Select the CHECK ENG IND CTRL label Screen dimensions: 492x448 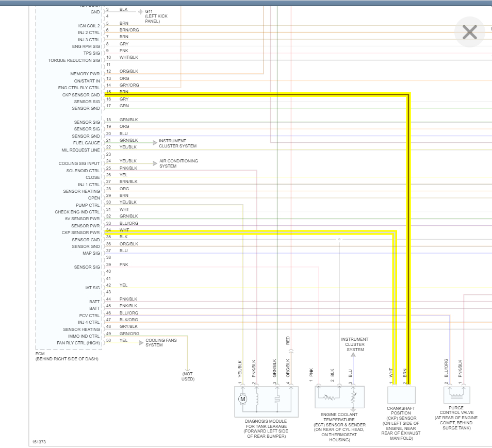pos(77,212)
